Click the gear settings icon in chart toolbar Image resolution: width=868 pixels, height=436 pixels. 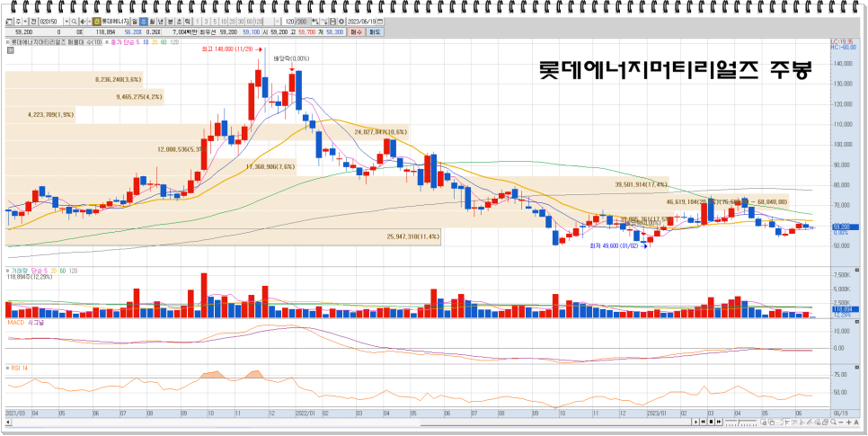(341, 22)
